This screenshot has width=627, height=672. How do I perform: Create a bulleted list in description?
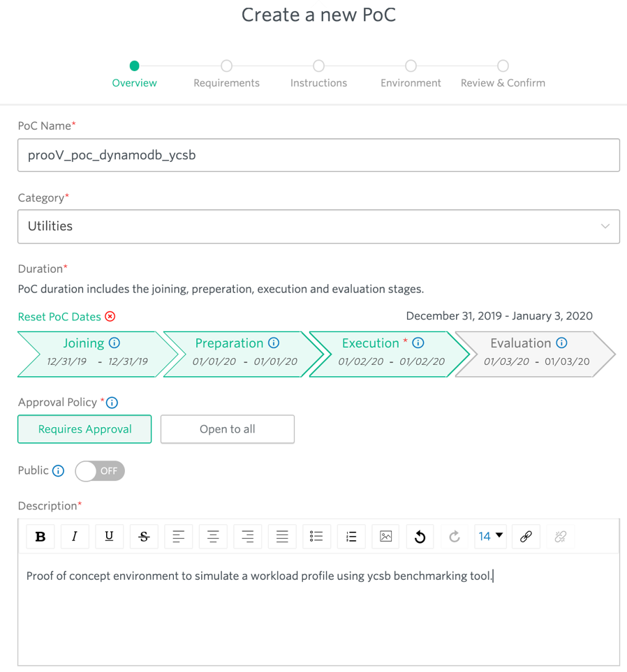[316, 536]
